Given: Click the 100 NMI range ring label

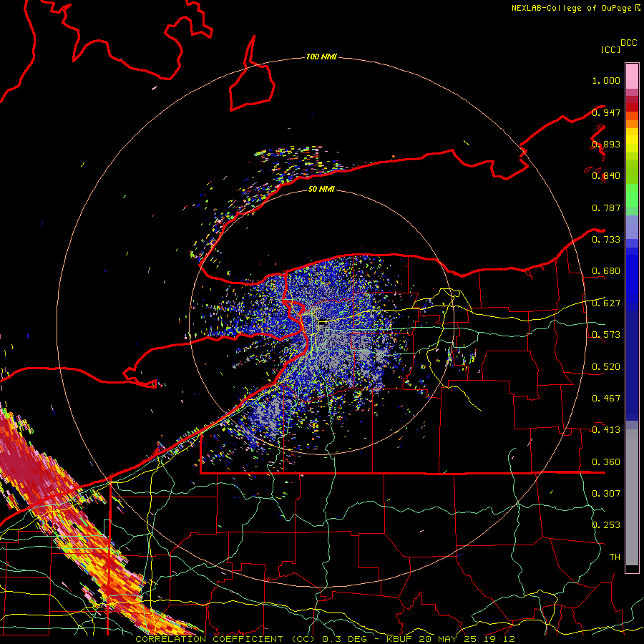Looking at the screenshot, I should (x=321, y=57).
